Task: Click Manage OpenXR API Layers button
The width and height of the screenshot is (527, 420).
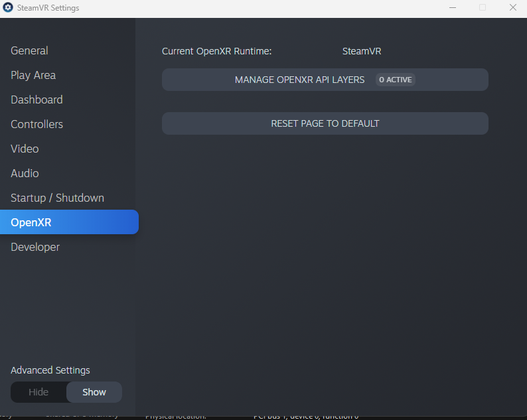Action: point(325,80)
